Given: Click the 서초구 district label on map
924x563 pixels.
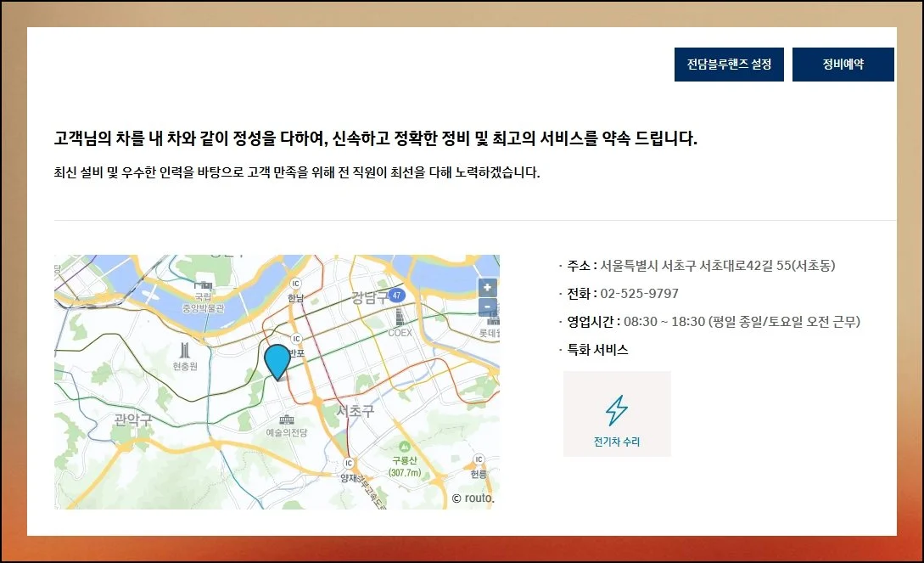Looking at the screenshot, I should tap(355, 410).
